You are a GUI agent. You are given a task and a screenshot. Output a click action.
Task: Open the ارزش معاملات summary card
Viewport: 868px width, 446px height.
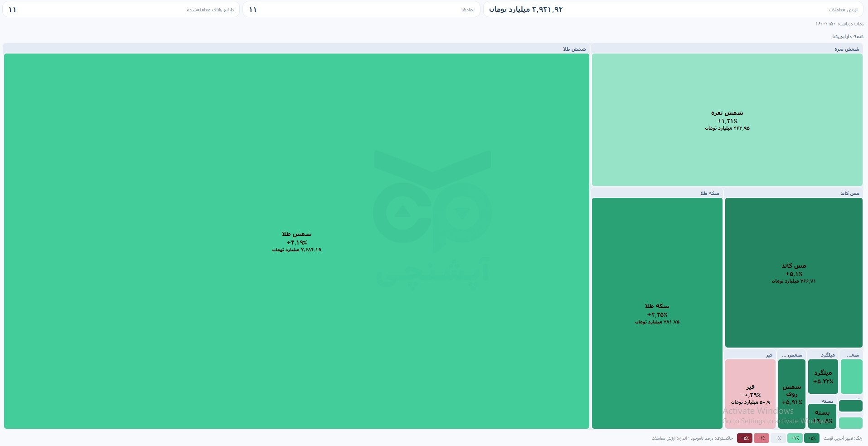pos(673,10)
